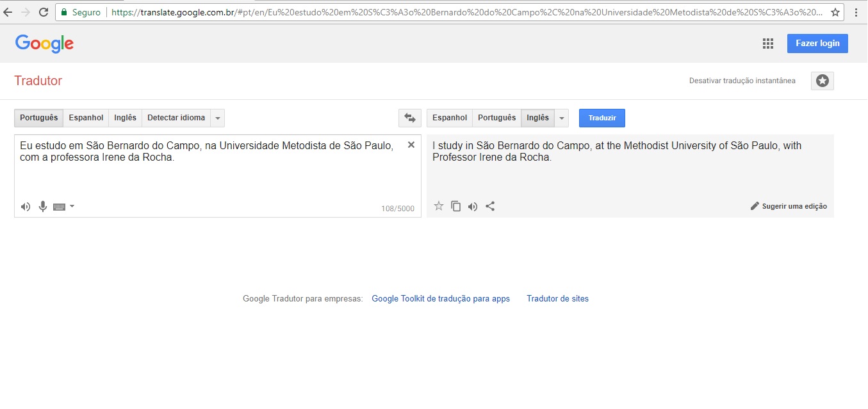This screenshot has height=409, width=868.
Task: Expand the target language dropdown arrow
Action: coord(561,118)
